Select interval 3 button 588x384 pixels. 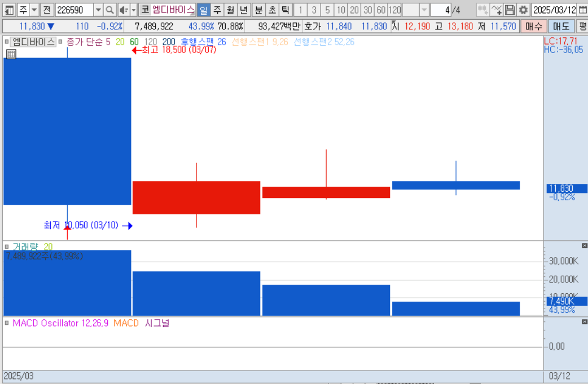tap(314, 10)
